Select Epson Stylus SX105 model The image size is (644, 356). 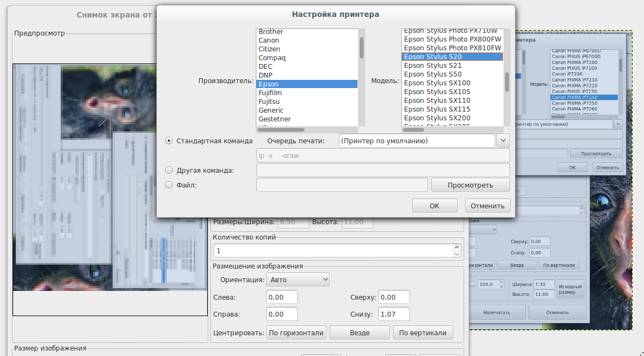[452, 91]
